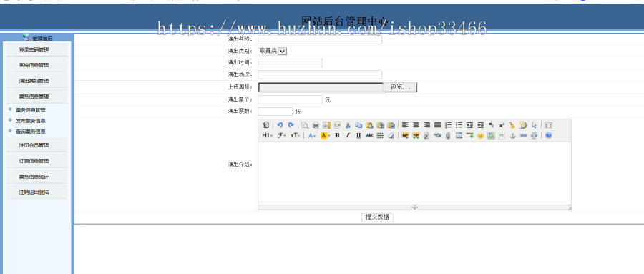Open the preview icon in editor toolbar
This screenshot has height=274, width=644.
tap(305, 125)
